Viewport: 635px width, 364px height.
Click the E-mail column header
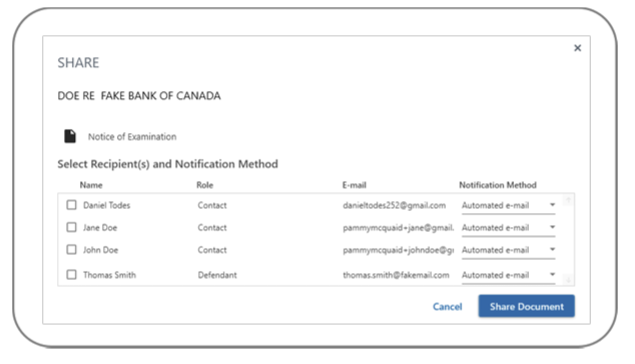(x=354, y=185)
